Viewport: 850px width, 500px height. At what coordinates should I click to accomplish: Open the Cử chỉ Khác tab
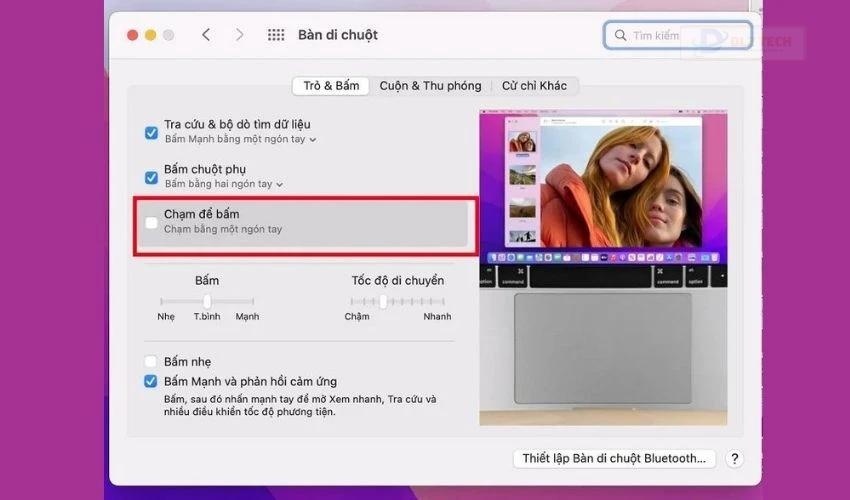tap(535, 86)
